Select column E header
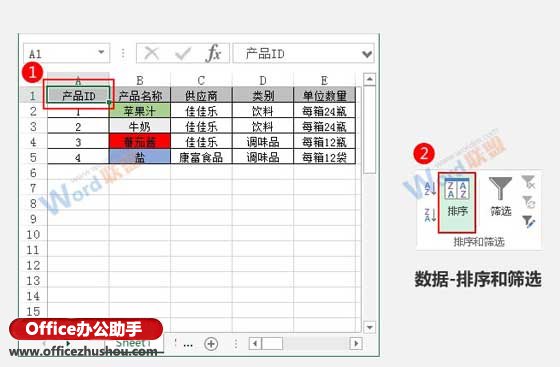Screen dimensions: 560x367 coord(324,80)
